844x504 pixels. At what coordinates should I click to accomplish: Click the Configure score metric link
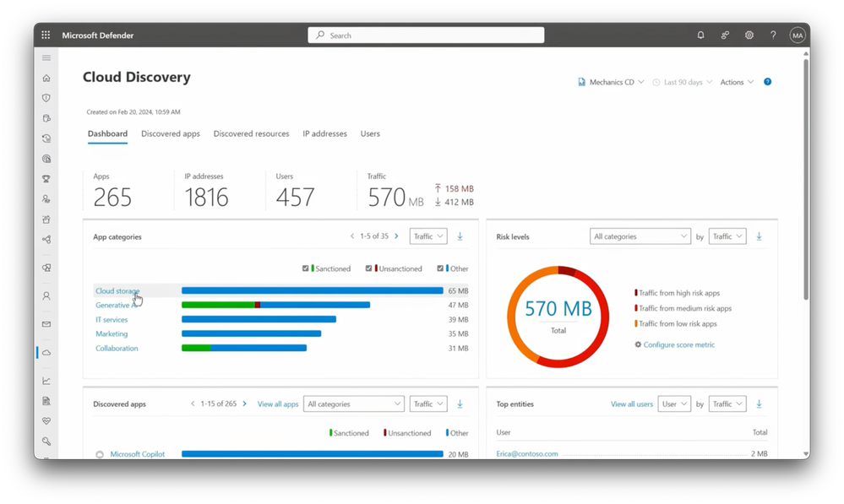click(x=678, y=344)
